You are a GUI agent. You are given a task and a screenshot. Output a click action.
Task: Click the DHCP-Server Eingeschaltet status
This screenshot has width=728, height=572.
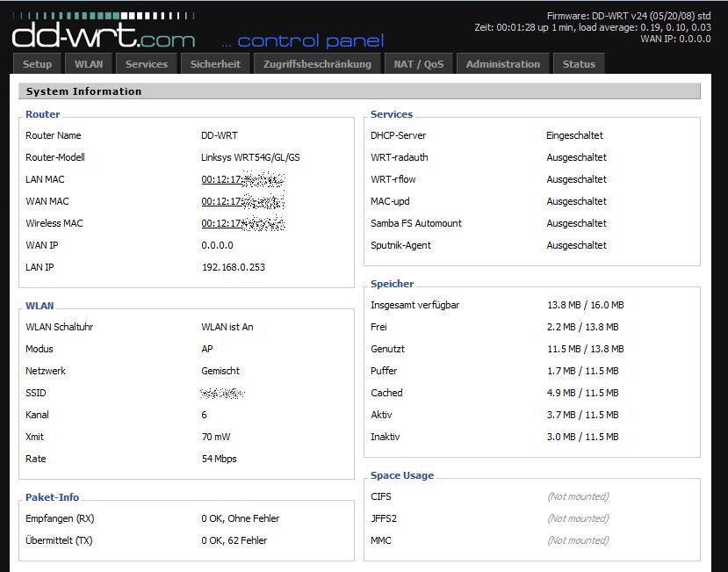(575, 135)
